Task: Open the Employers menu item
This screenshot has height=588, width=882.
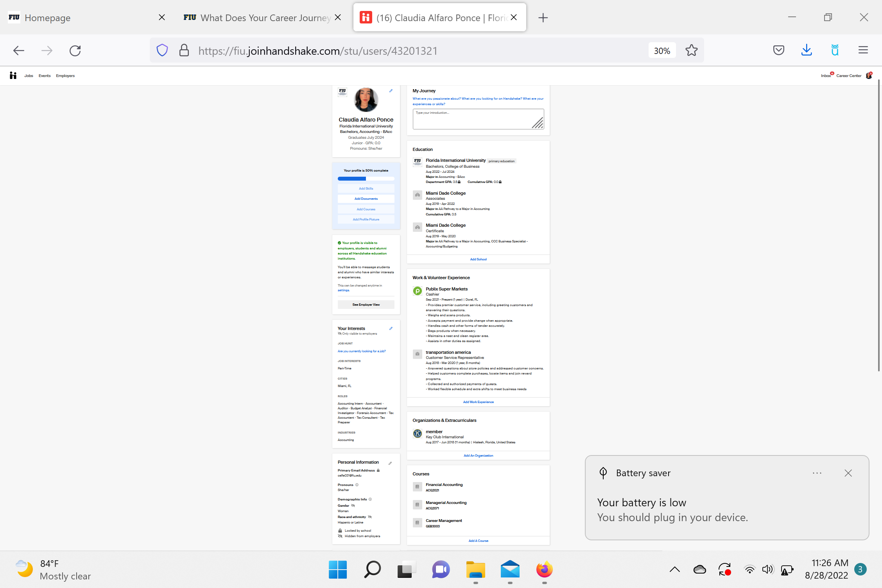Action: pos(65,76)
